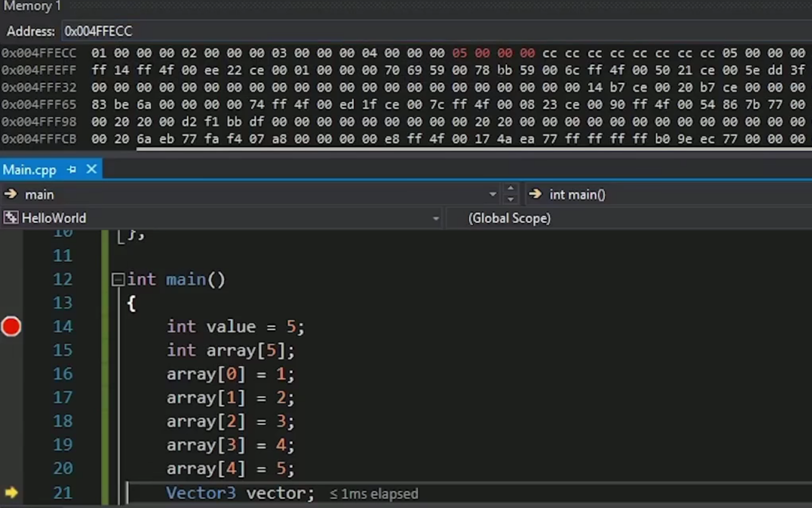Click the '≤ 1ms elapsed' perf tip

coord(374,494)
